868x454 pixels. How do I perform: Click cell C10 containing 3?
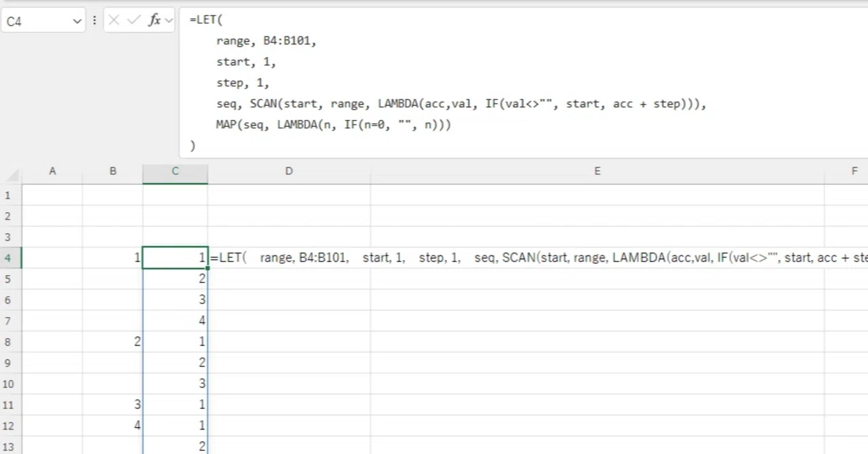[175, 384]
